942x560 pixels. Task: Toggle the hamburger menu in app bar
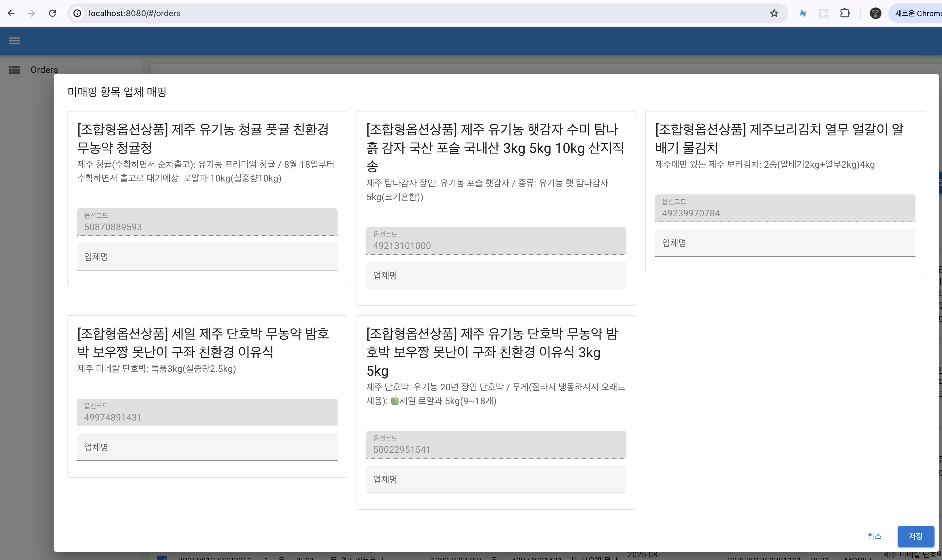(x=14, y=41)
